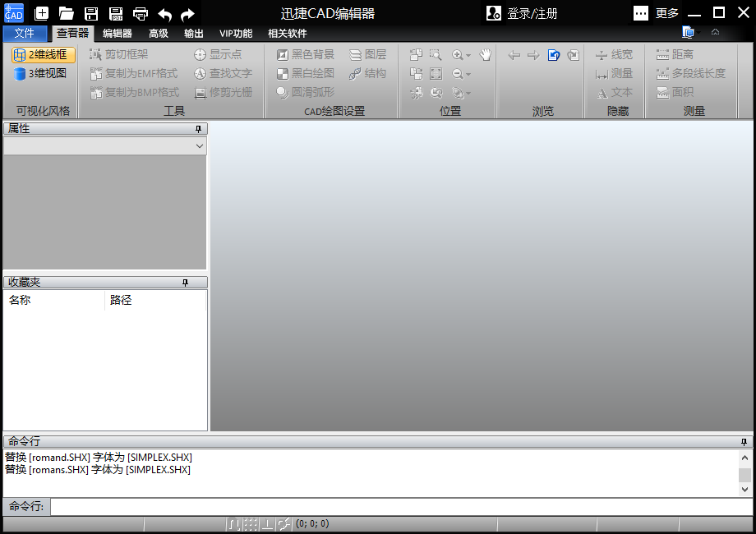This screenshot has height=534, width=756.
Task: Click 复制为BMP格式
Action: coord(134,92)
